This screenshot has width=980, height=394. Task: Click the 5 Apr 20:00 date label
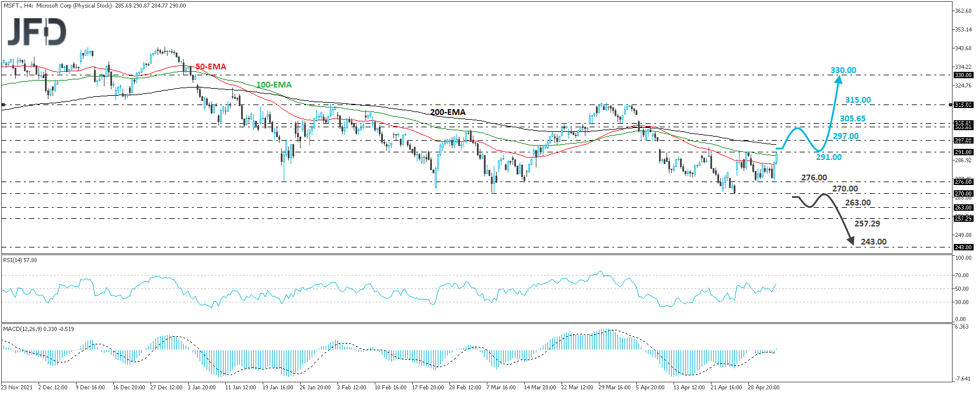tap(650, 388)
